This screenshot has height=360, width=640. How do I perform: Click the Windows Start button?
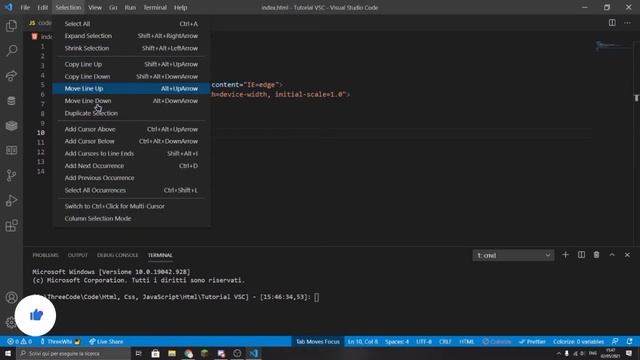pyautogui.click(x=8, y=353)
